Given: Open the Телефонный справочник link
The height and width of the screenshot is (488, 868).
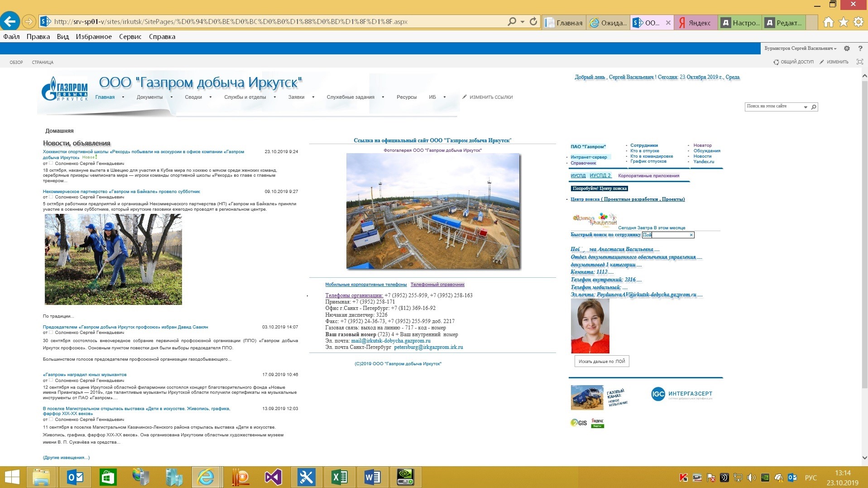Looking at the screenshot, I should (x=437, y=285).
